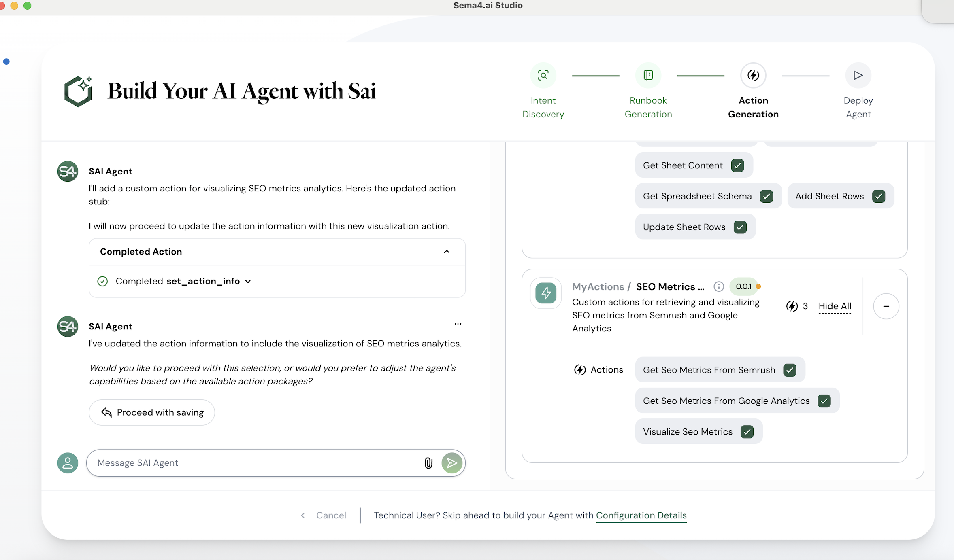Send the message with the arrow button

(x=452, y=463)
